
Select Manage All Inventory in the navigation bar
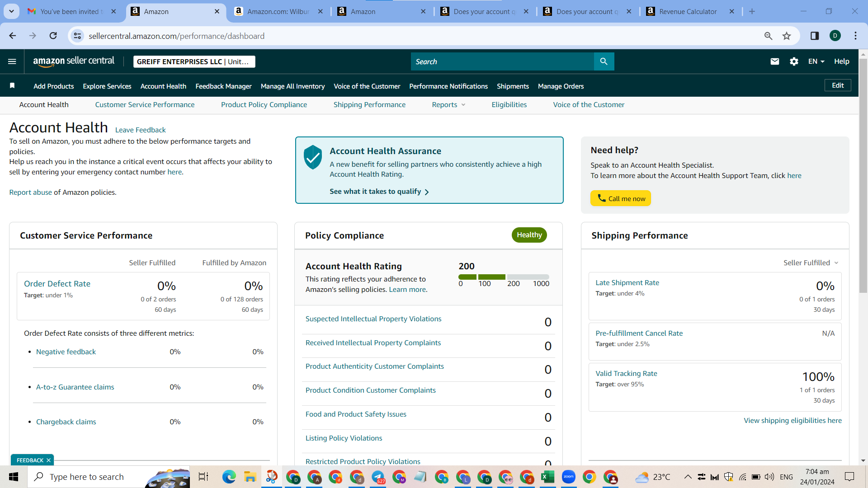coord(292,86)
